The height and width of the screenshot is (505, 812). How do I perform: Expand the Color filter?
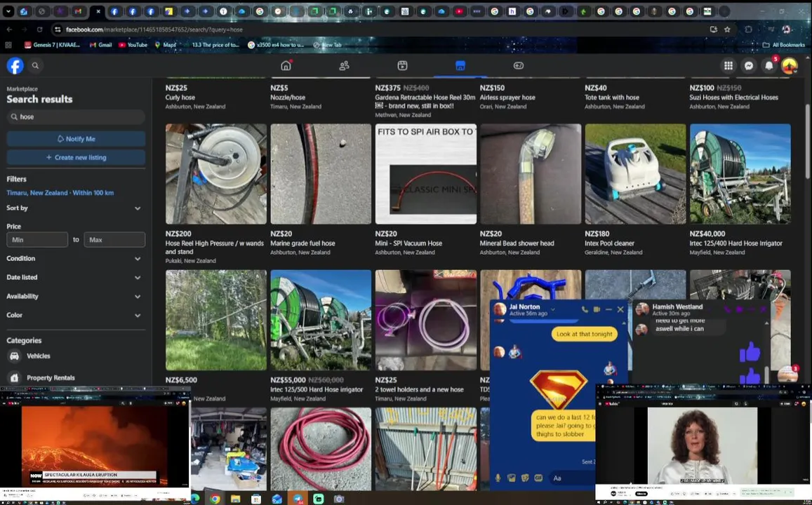tap(74, 315)
